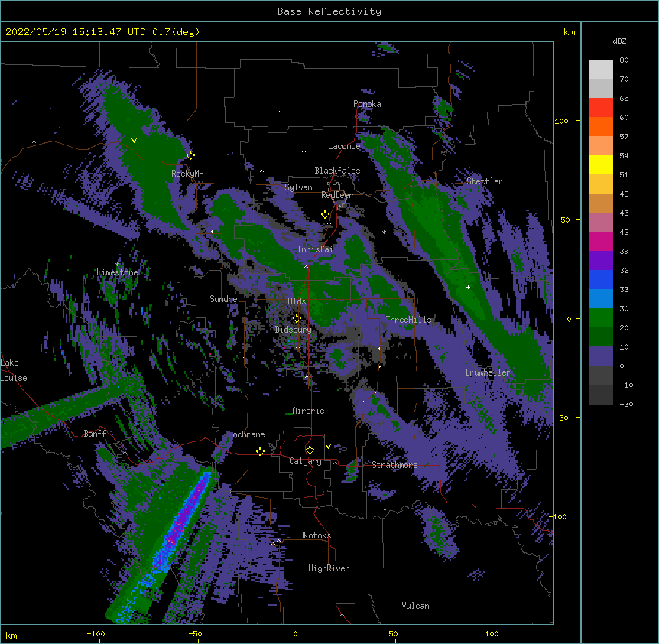The width and height of the screenshot is (659, 644).
Task: Click the yellow diamond marker beside RockyMH
Action: pyautogui.click(x=190, y=155)
